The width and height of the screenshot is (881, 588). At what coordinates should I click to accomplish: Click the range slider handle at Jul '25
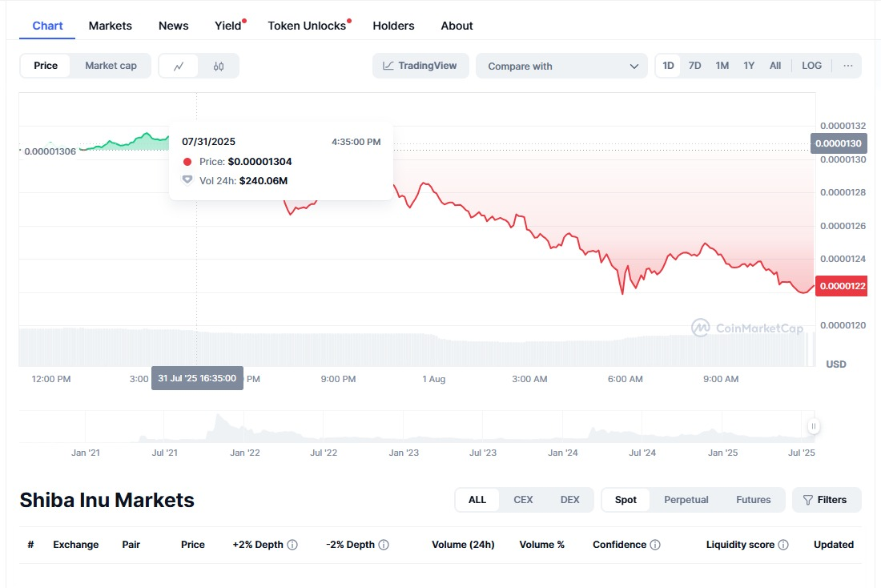click(813, 426)
